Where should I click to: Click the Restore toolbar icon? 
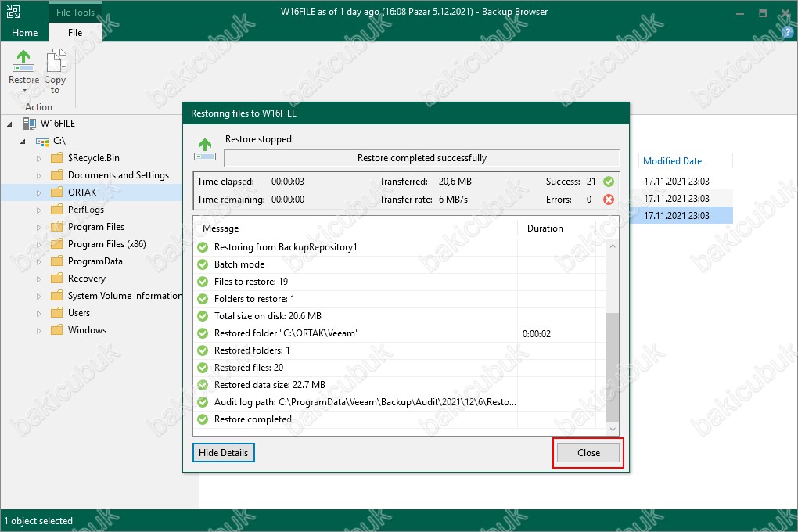[23, 61]
